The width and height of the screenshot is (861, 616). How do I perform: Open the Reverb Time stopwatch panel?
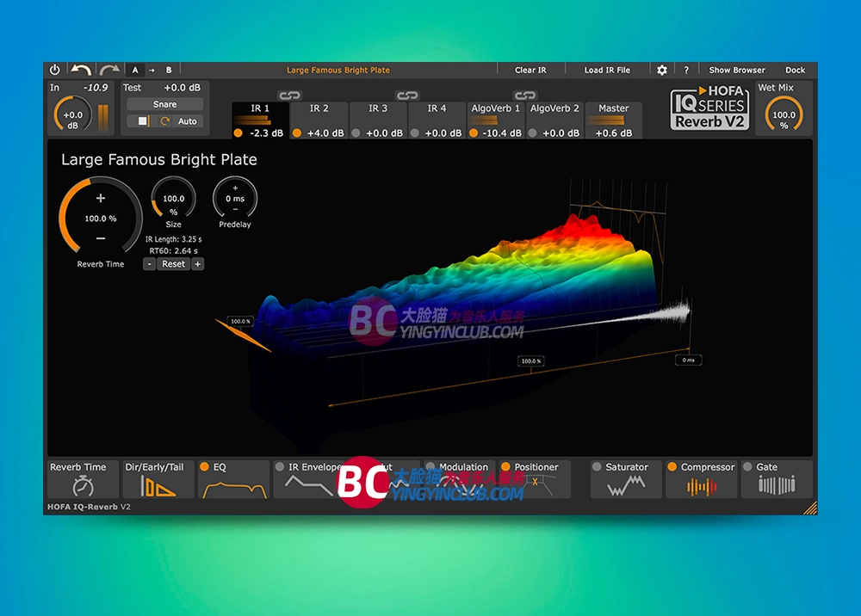click(x=84, y=485)
